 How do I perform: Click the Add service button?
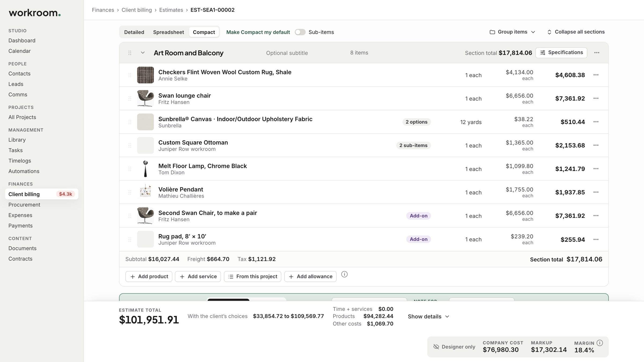198,276
